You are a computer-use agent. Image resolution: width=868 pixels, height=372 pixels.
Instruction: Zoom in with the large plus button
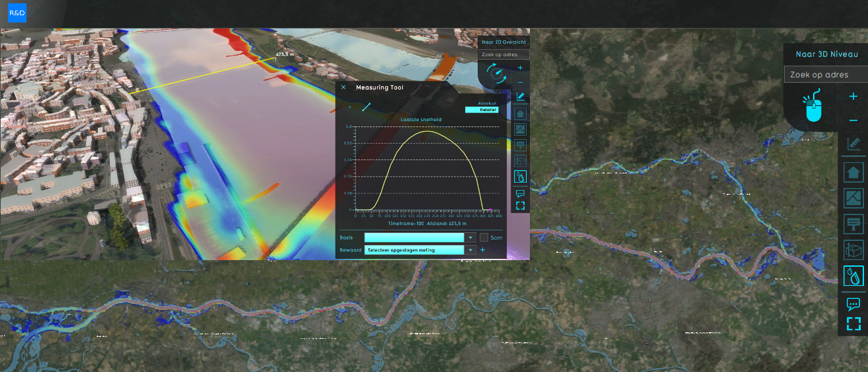point(853,97)
